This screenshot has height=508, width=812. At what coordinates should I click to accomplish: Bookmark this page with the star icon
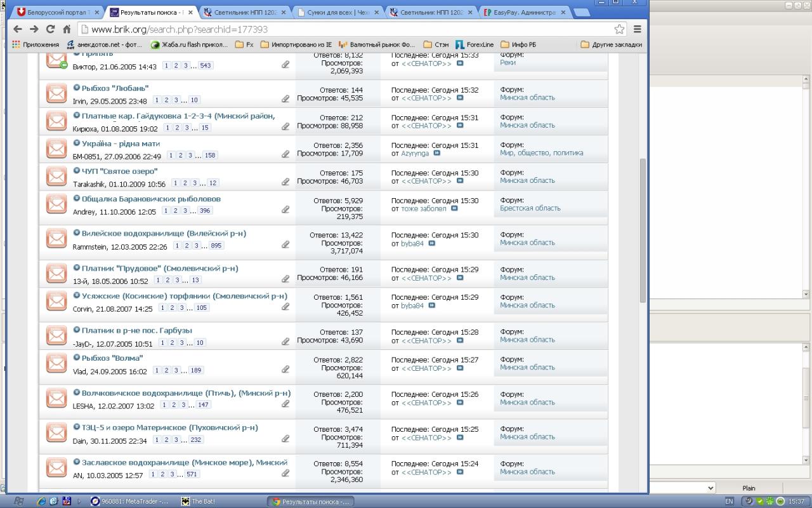point(619,29)
